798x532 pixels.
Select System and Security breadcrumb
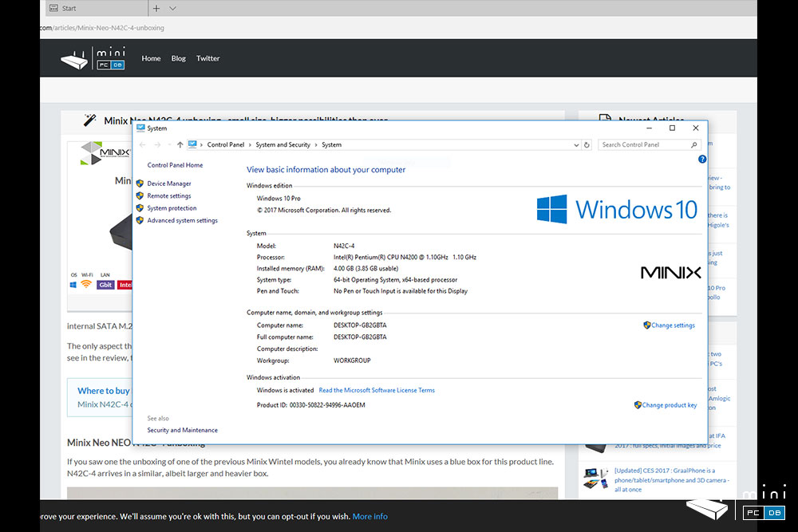click(x=283, y=145)
